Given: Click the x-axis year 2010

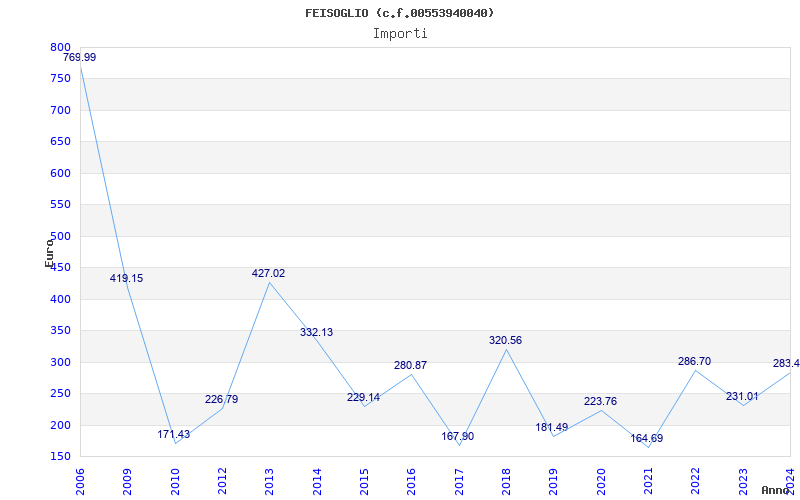Looking at the screenshot, I should point(175,482).
